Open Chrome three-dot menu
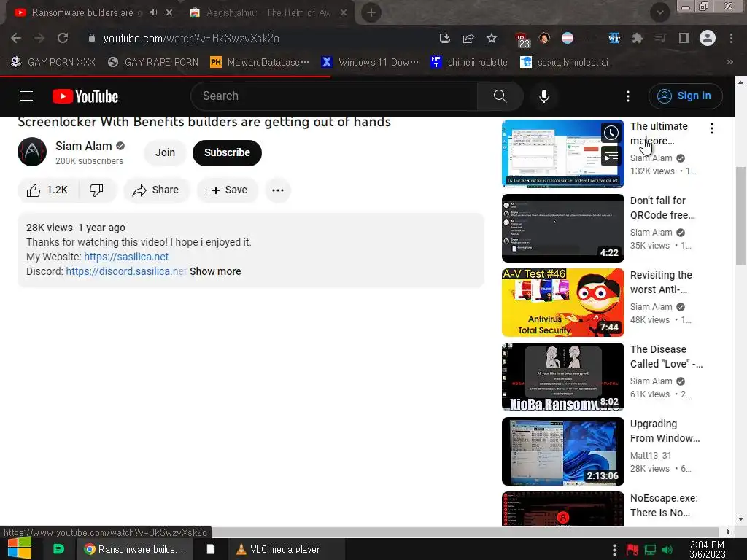747x560 pixels. pyautogui.click(x=731, y=38)
